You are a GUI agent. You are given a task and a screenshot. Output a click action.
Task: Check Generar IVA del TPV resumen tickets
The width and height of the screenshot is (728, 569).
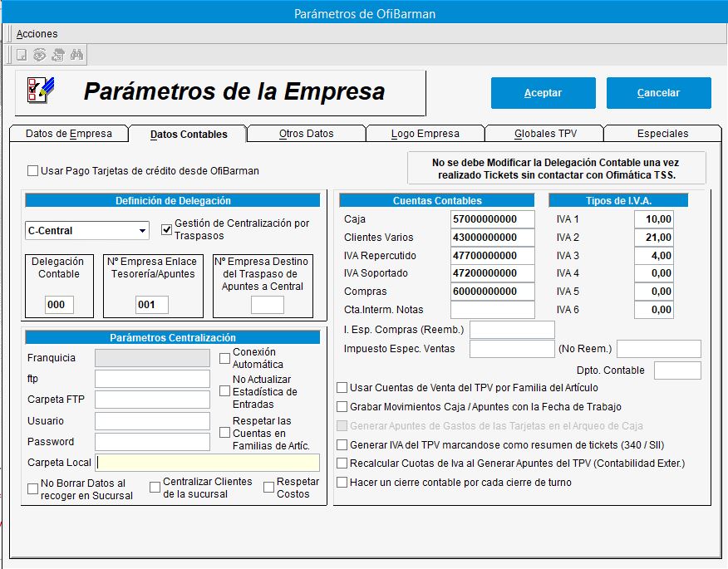pos(342,445)
